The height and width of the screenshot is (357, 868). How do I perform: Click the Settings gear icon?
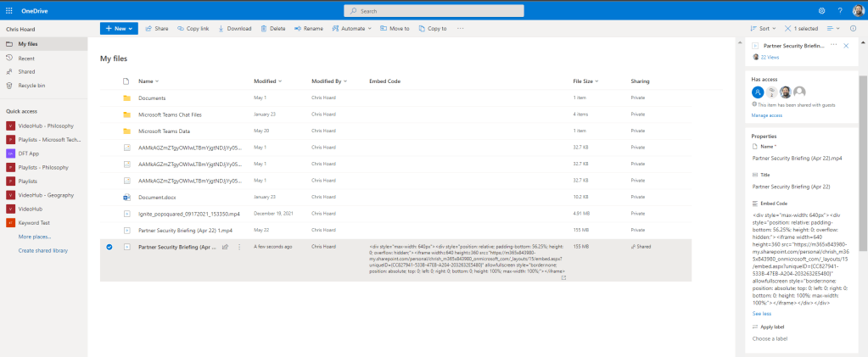pos(821,10)
